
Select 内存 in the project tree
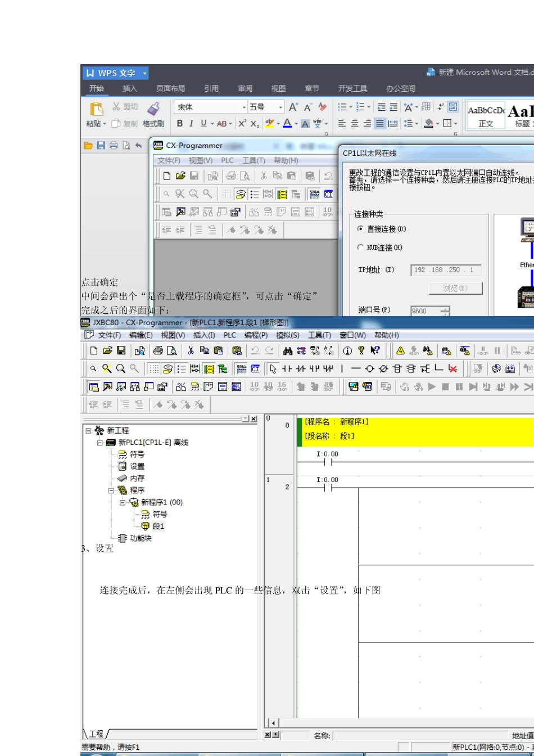137,478
